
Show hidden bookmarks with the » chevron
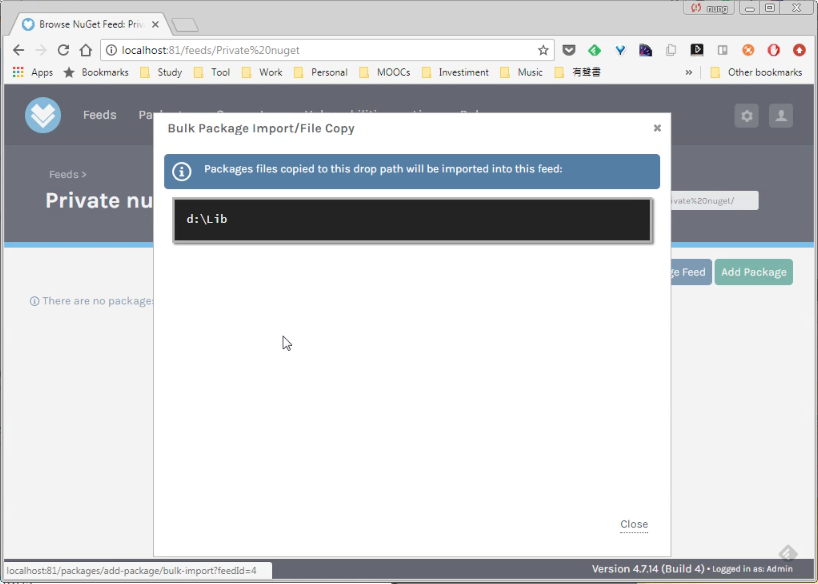click(689, 72)
